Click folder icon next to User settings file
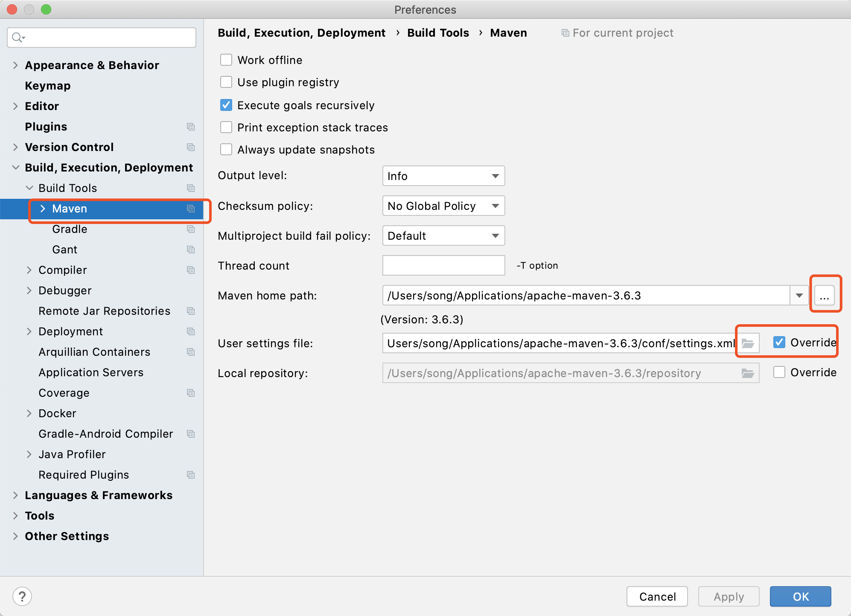Viewport: 851px width, 616px height. [x=748, y=343]
